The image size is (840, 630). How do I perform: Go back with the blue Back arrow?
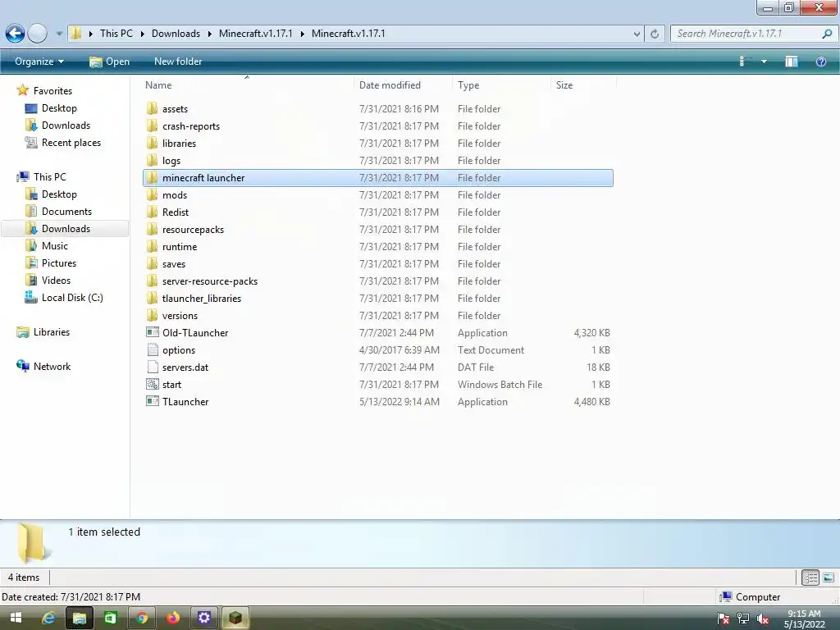point(15,34)
